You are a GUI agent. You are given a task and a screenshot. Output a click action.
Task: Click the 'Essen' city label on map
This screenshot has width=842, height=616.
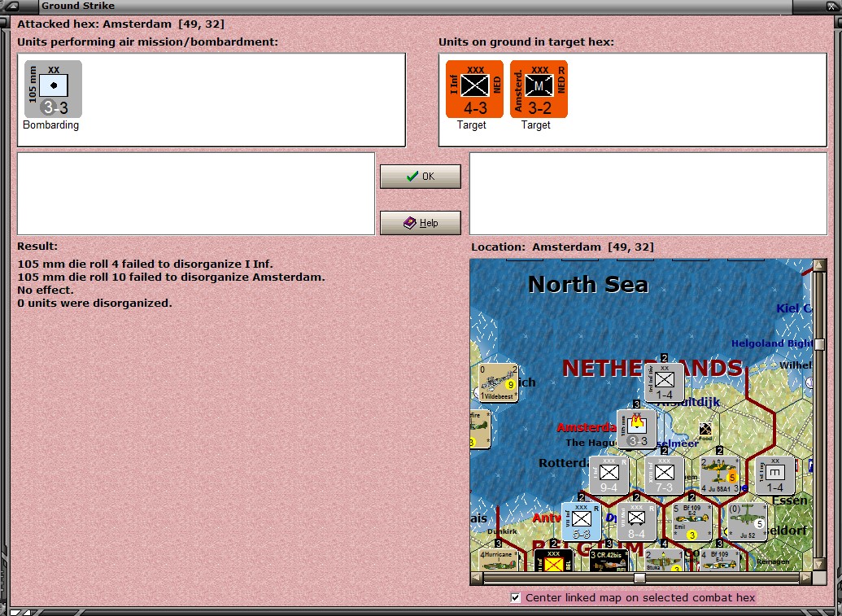click(x=790, y=500)
